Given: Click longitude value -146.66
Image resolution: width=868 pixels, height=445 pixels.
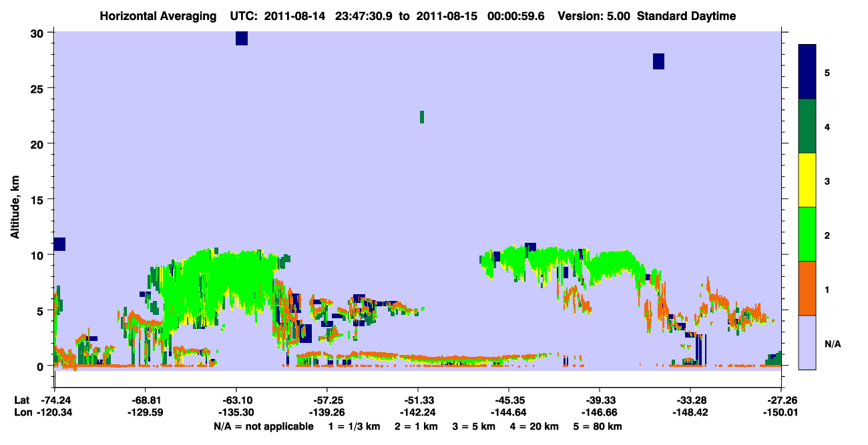Looking at the screenshot, I should [599, 412].
